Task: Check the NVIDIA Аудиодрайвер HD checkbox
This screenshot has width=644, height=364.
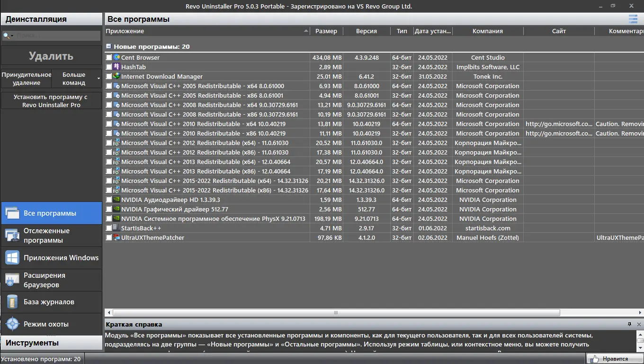Action: point(109,200)
